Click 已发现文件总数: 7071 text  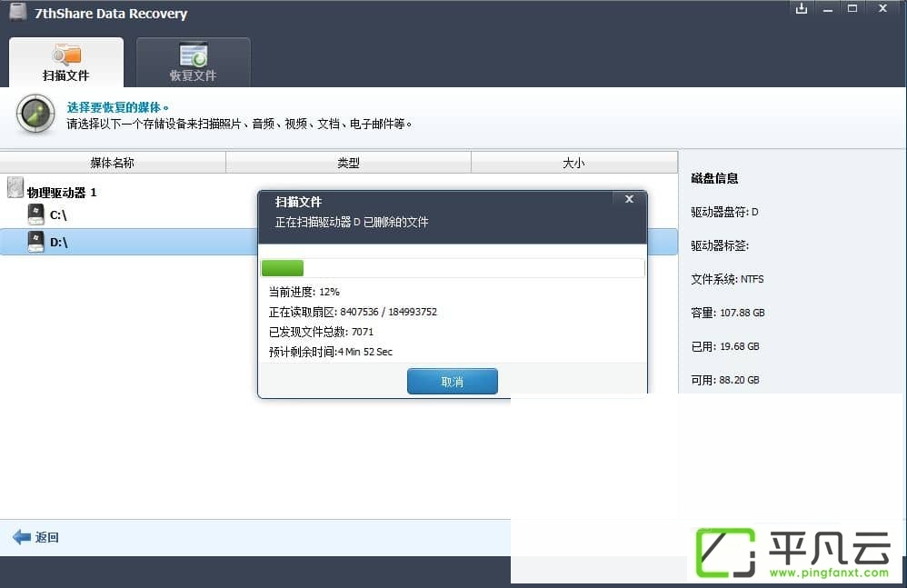[x=321, y=332]
